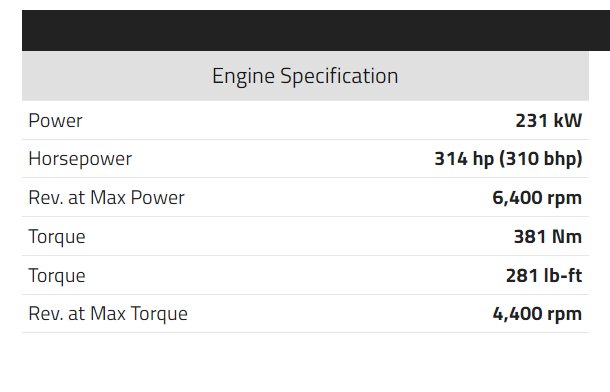This screenshot has height=392, width=610.
Task: Select the Power row label
Action: click(x=55, y=121)
